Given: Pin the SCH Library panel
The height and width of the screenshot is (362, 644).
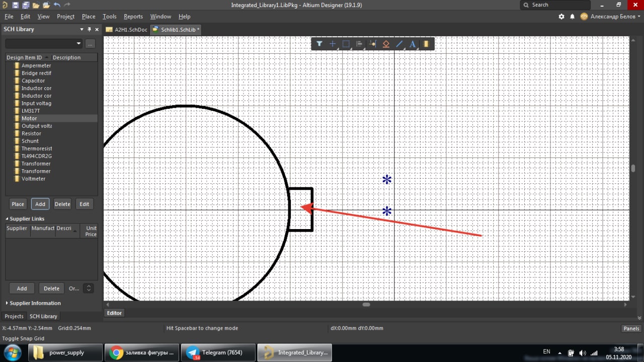Looking at the screenshot, I should [89, 29].
